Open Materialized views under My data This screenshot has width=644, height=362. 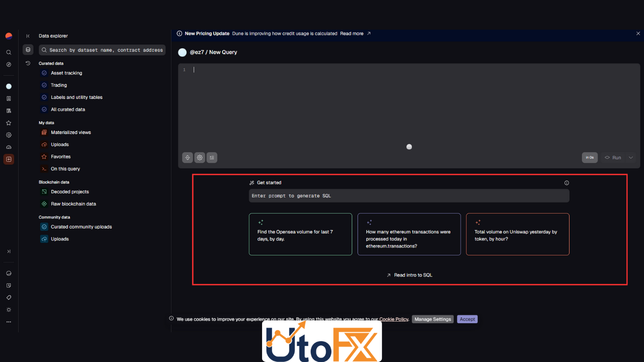tap(71, 132)
